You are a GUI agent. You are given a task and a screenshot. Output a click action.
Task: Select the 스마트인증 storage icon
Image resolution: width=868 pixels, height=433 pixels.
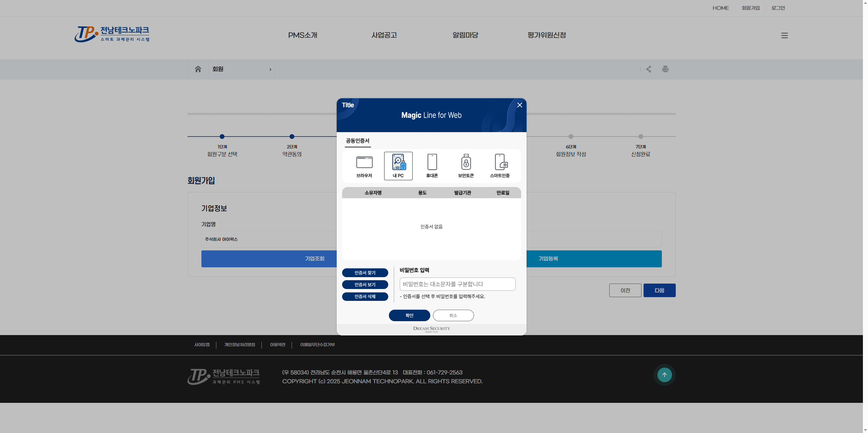click(500, 166)
